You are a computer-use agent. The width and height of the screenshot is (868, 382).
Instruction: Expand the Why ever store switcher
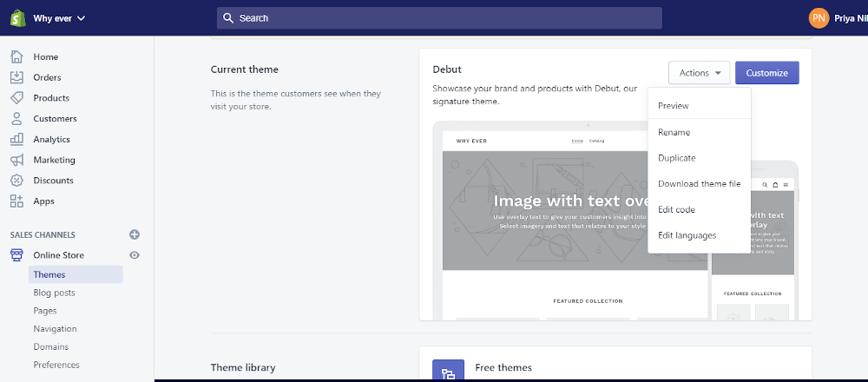[59, 18]
